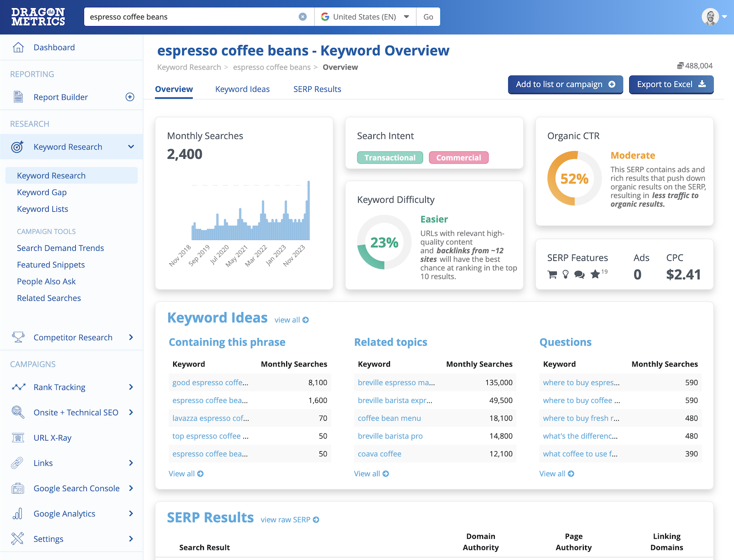Click Add to list or campaign button
The image size is (734, 560).
[565, 85]
